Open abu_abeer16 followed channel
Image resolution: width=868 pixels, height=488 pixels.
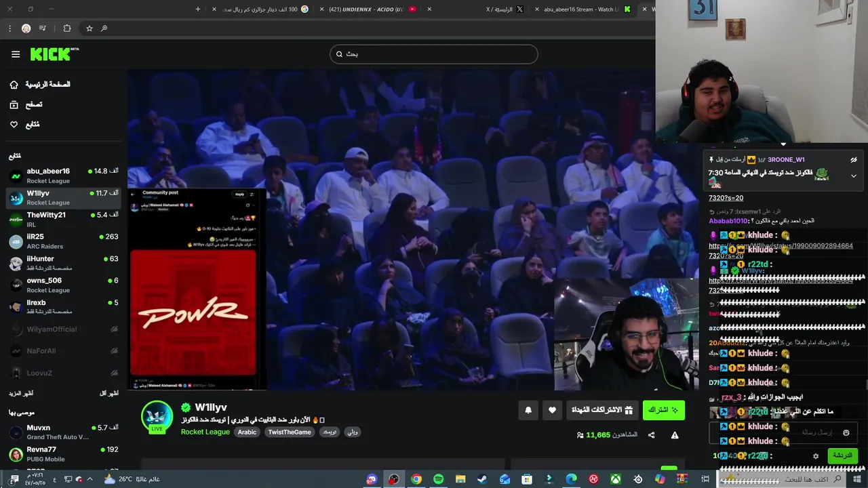click(64, 176)
